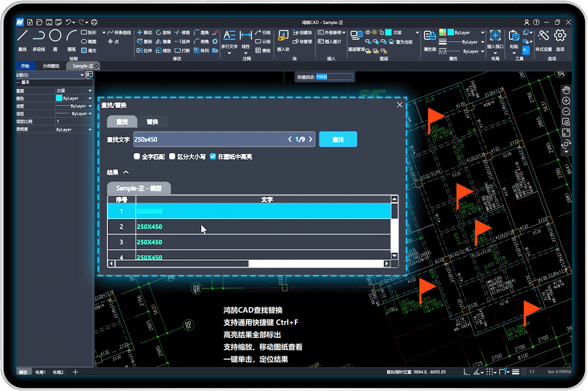588x391 pixels.
Task: Apply the 圆角 fillet command
Action: pyautogui.click(x=202, y=32)
